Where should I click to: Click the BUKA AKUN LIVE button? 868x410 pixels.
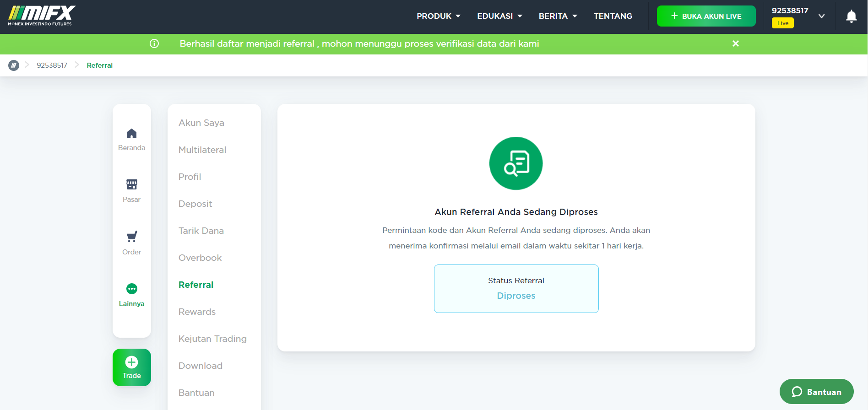click(x=706, y=16)
